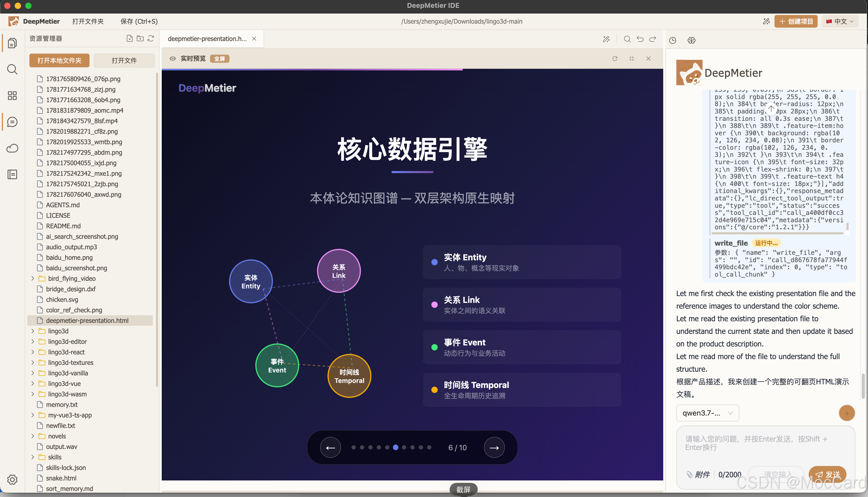
Task: Open the four-squares apps sidebar icon
Action: point(12,96)
